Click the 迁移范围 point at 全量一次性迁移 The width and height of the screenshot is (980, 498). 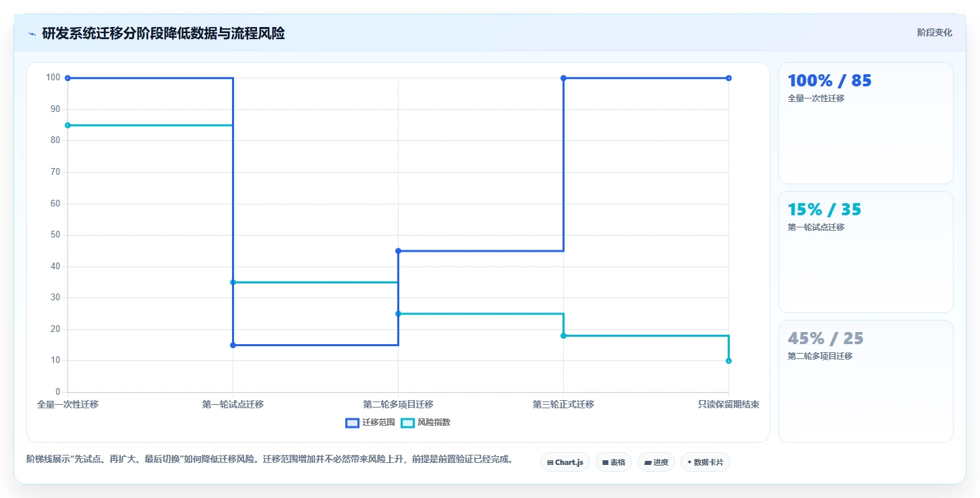67,78
